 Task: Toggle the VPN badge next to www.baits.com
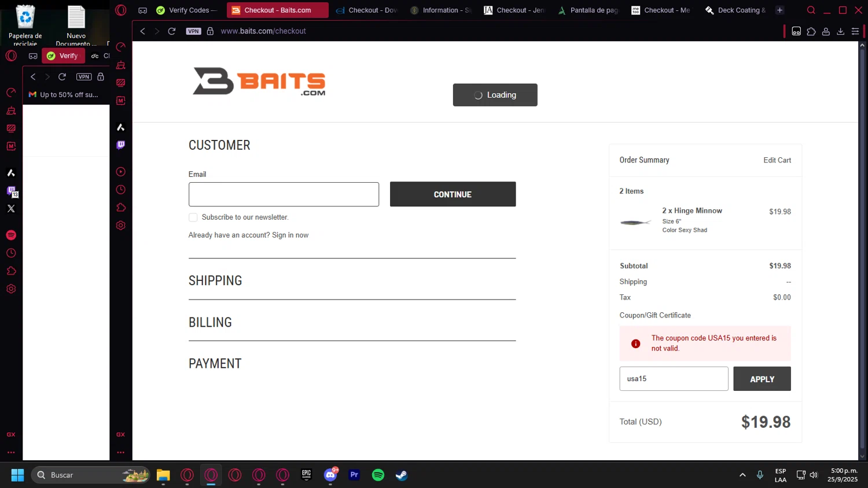pyautogui.click(x=193, y=31)
